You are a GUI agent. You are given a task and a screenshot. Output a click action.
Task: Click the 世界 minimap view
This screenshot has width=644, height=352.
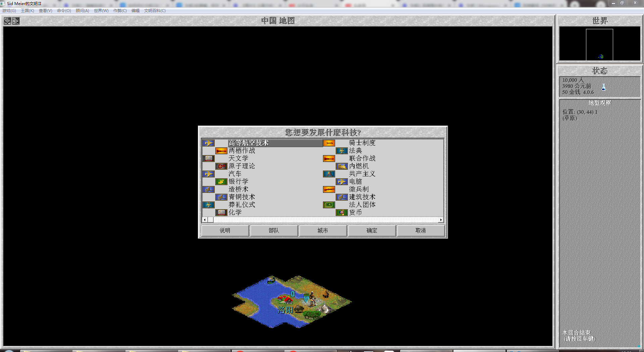(x=600, y=44)
